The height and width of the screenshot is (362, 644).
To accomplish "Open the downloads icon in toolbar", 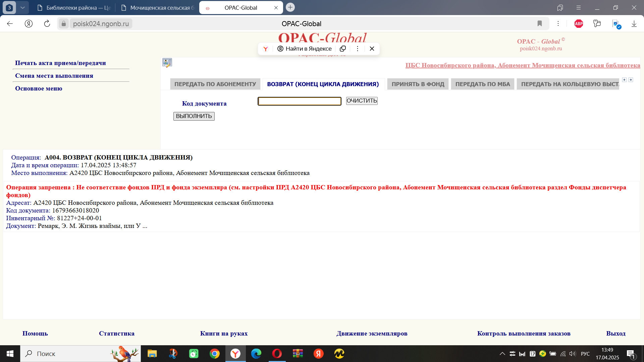I will 634,23.
